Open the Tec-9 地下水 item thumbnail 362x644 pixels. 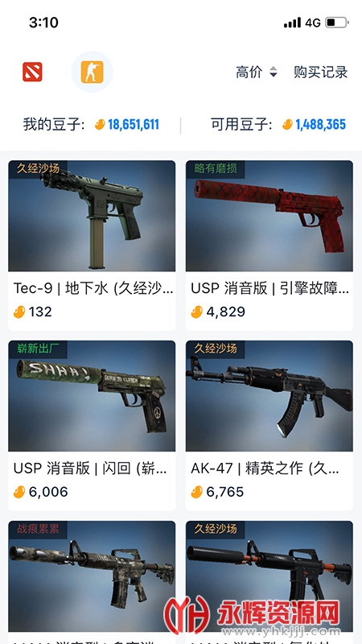(x=92, y=216)
